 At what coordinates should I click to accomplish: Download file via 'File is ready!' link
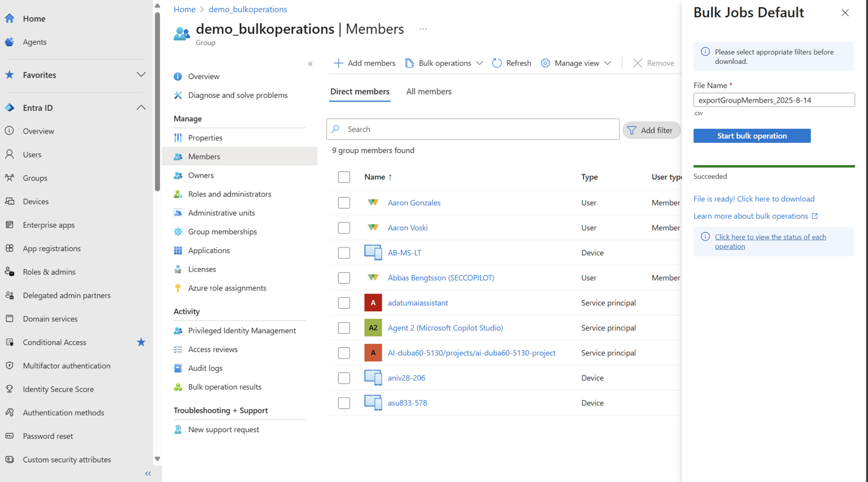click(754, 199)
